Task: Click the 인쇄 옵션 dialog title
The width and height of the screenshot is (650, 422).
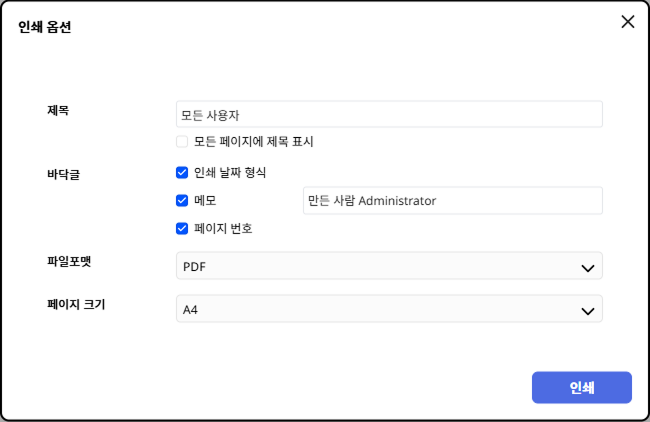Action: pyautogui.click(x=45, y=27)
